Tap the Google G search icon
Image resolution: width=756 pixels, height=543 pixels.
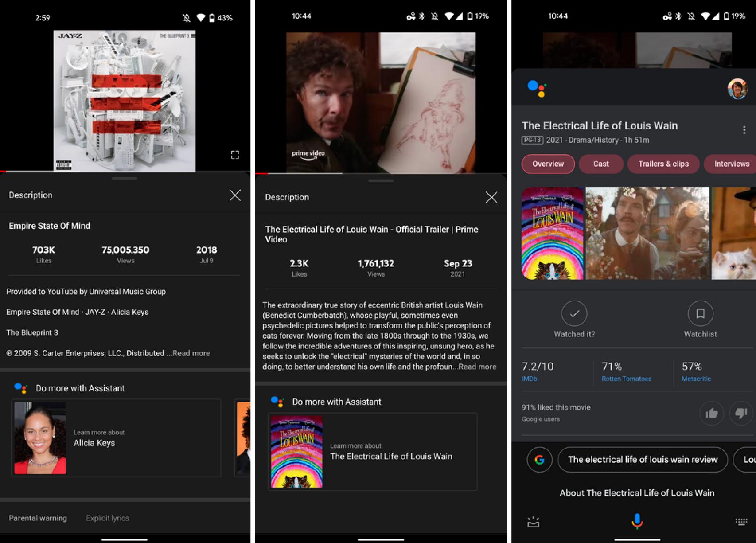[x=539, y=460]
